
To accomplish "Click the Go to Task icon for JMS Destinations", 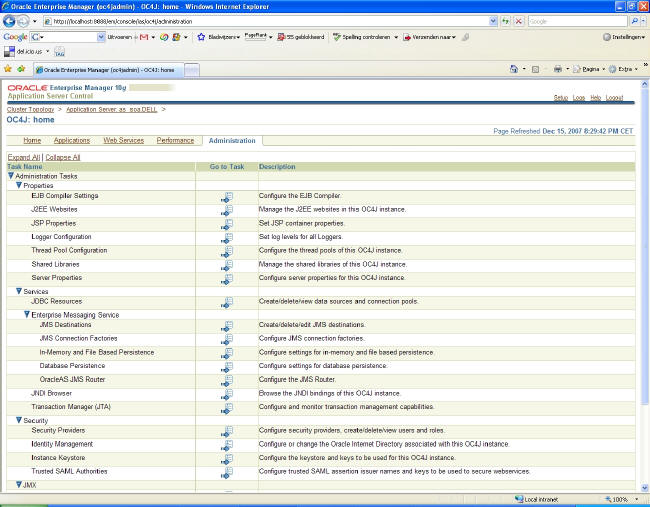I will click(x=227, y=326).
